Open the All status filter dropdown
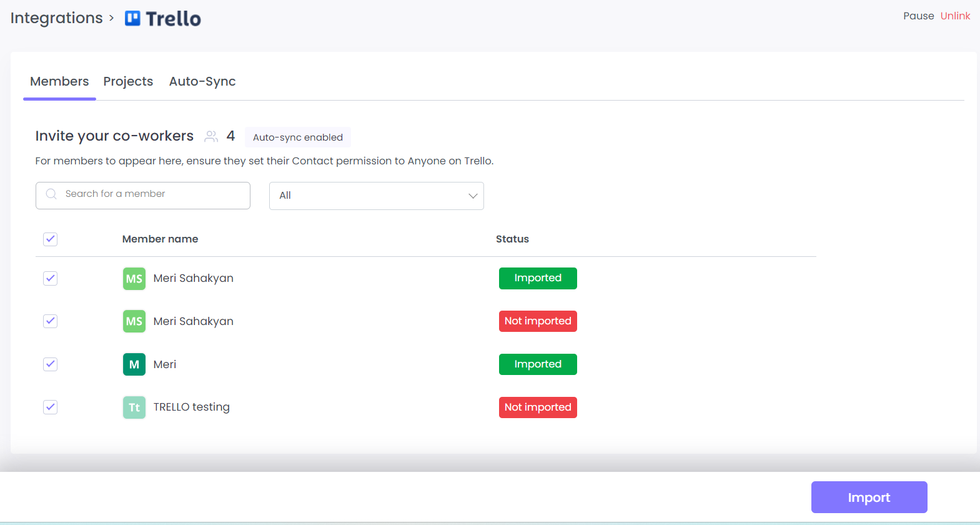Screen dimensions: 980x525 coord(376,196)
